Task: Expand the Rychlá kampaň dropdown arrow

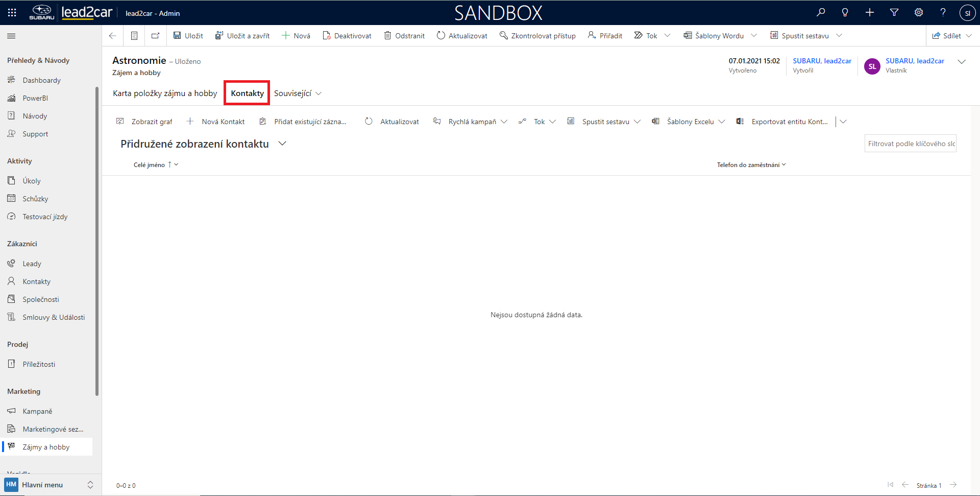Action: (x=504, y=122)
